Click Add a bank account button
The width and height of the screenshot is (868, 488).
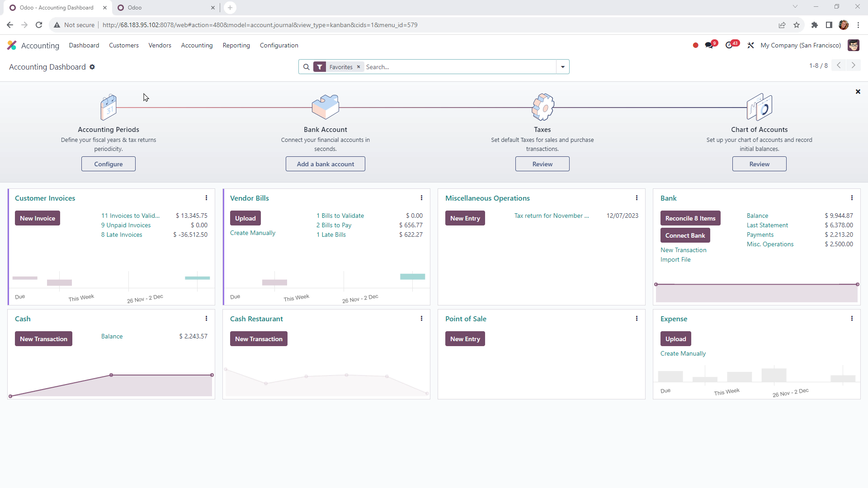click(325, 164)
